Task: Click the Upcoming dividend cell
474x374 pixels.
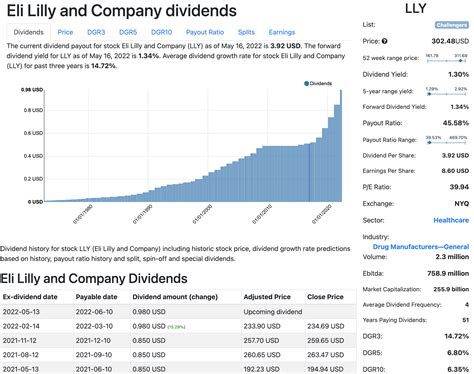Action: 273,312
